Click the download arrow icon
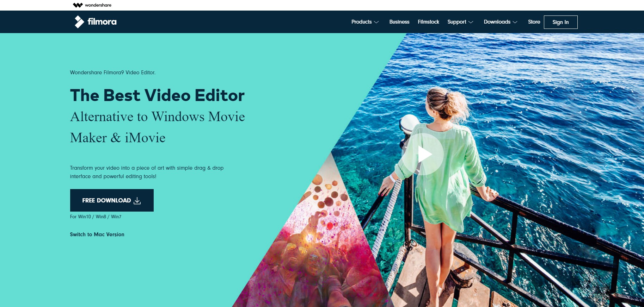Viewport: 644px width, 307px height. 137,200
